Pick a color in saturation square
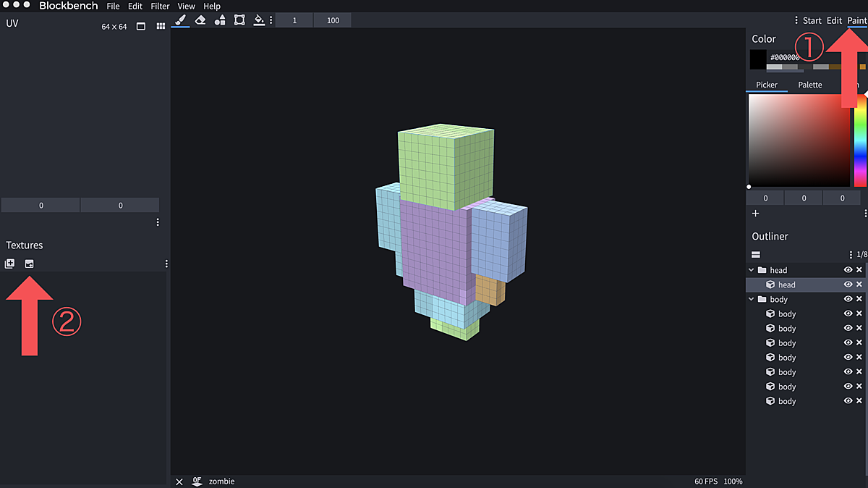 click(x=799, y=140)
